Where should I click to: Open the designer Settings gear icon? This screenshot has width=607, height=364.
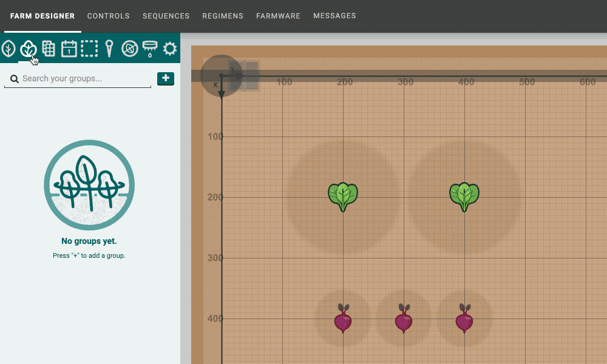tap(170, 49)
